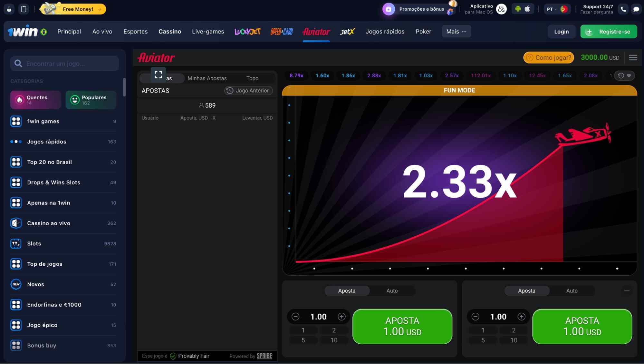
Task: Click the fullscreen expand icon
Action: pos(158,75)
